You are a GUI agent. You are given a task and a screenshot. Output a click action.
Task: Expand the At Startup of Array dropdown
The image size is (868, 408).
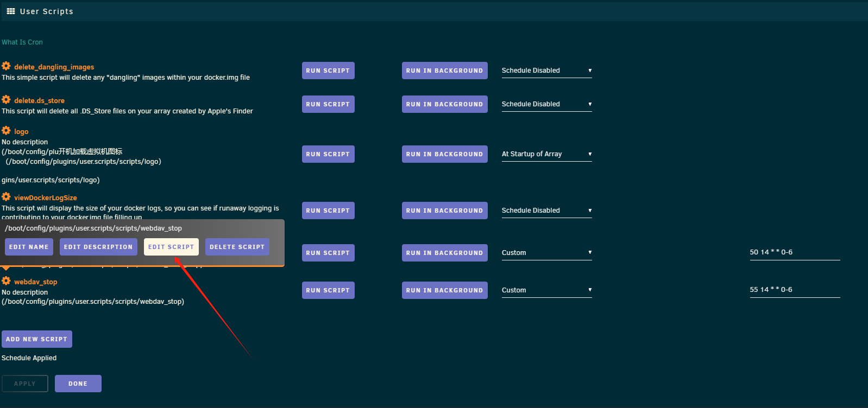(546, 154)
